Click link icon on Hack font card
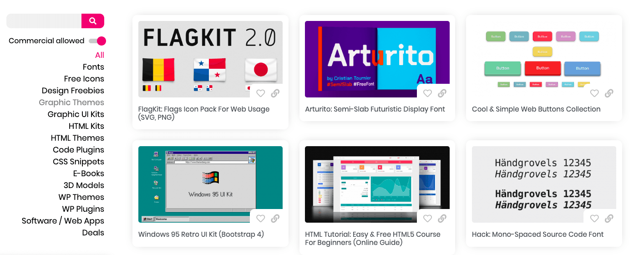The width and height of the screenshot is (644, 255). pyautogui.click(x=609, y=219)
